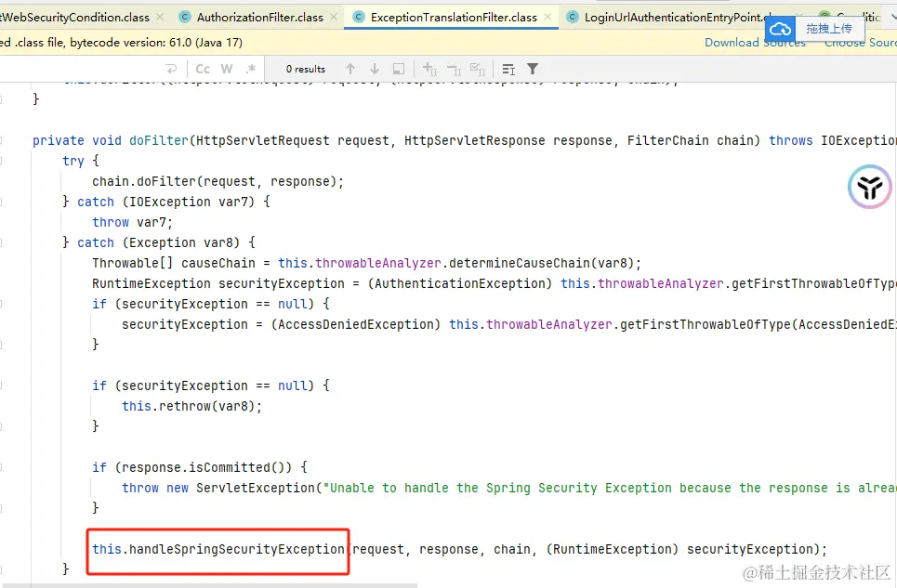Click handleSpringSecurityException method call
Image resolution: width=897 pixels, height=588 pixels.
(x=237, y=549)
